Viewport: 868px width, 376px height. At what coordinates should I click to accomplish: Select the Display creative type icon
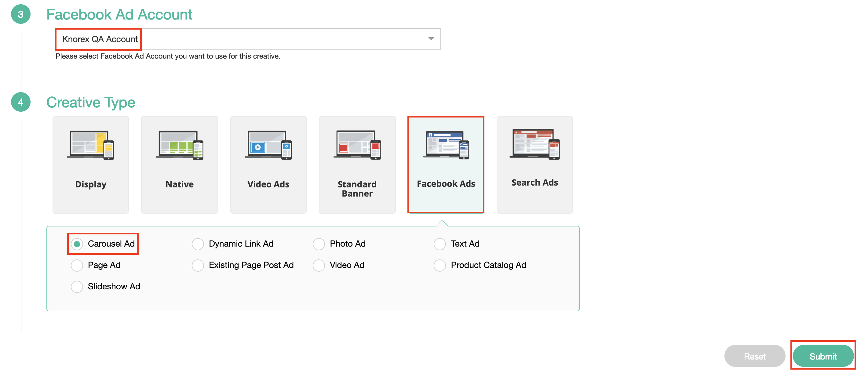click(x=91, y=145)
